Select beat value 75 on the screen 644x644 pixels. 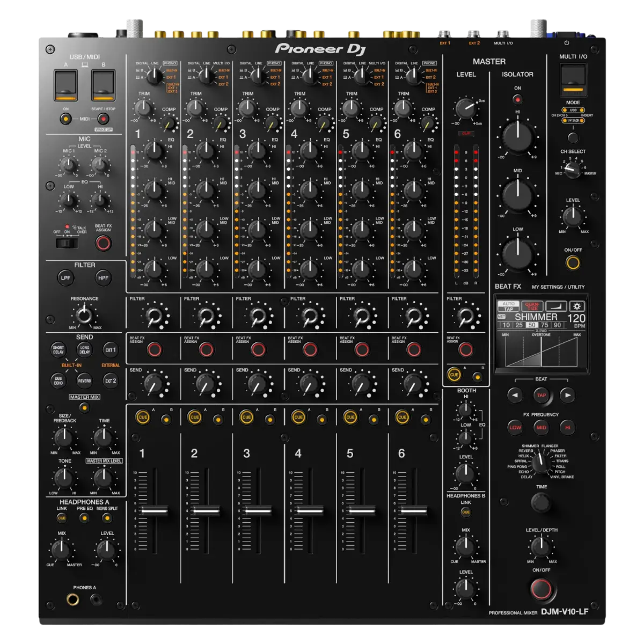click(x=545, y=325)
